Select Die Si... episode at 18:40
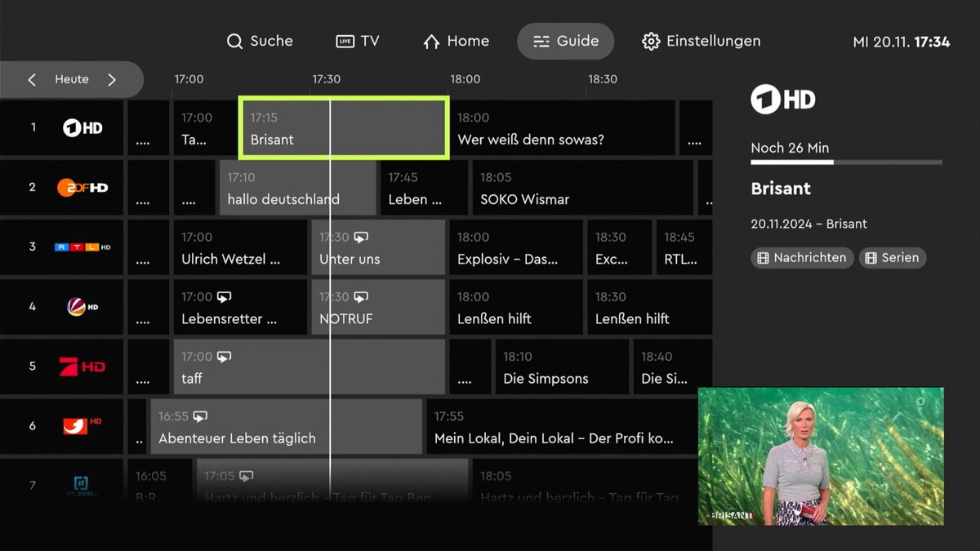980x551 pixels. [673, 367]
